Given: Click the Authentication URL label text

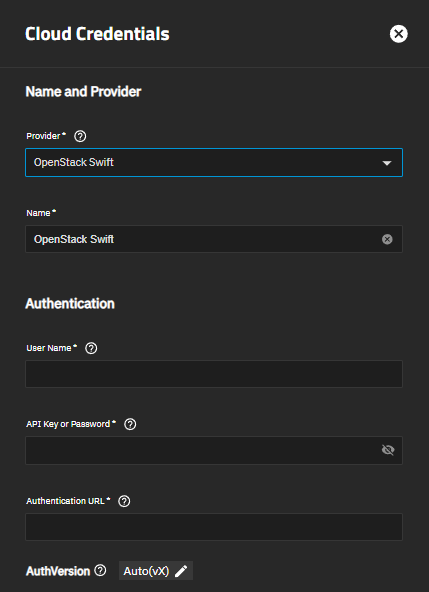Looking at the screenshot, I should pyautogui.click(x=65, y=501).
